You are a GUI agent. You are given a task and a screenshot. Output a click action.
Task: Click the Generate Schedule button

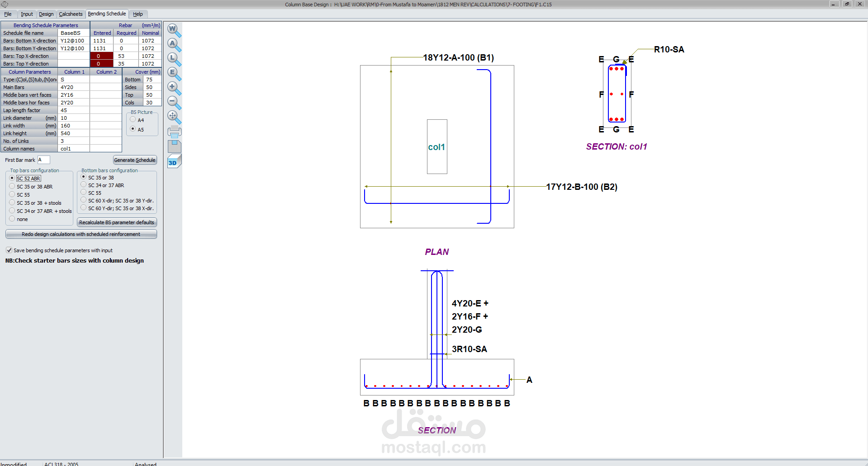click(135, 160)
